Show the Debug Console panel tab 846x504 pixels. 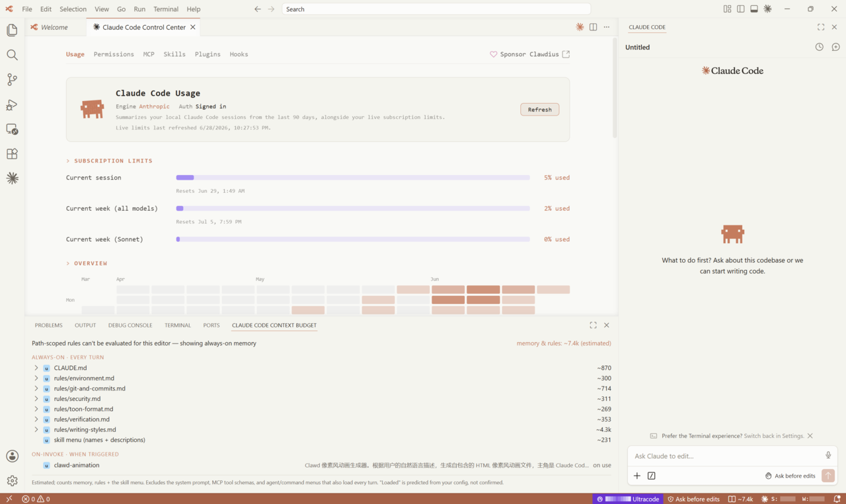130,325
